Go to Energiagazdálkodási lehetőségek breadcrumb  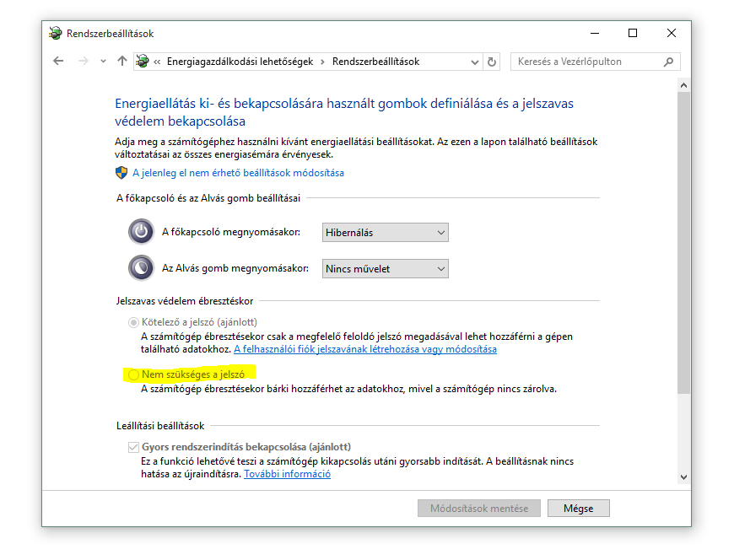coord(240,62)
